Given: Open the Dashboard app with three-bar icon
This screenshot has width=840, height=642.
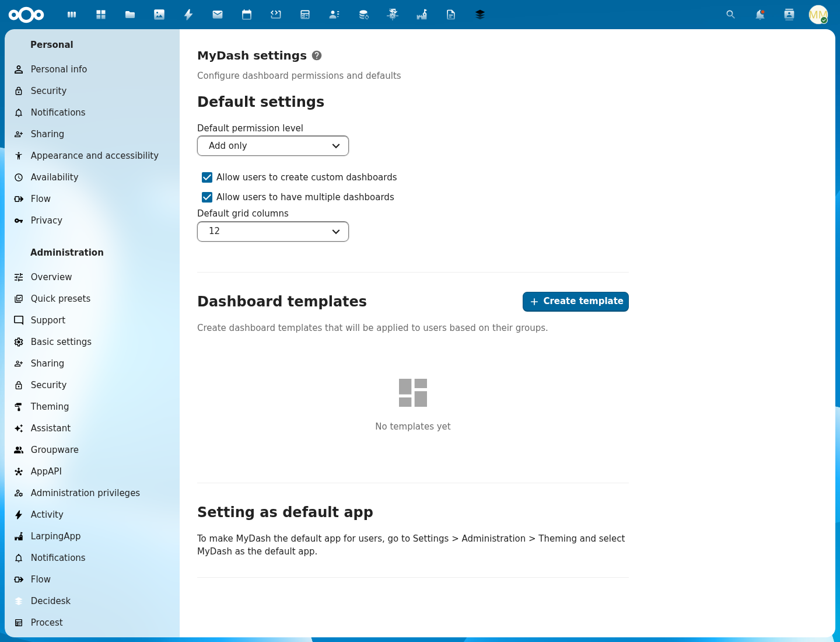Looking at the screenshot, I should 72,15.
